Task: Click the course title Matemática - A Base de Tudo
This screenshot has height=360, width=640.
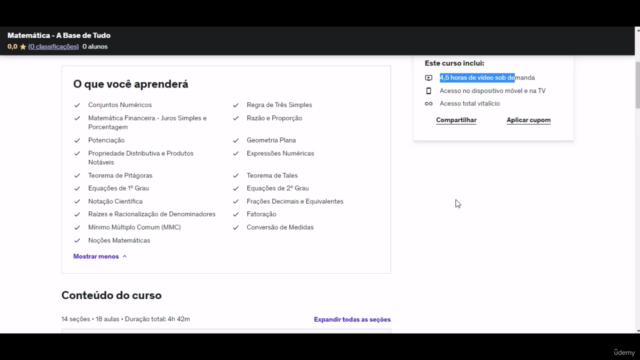Action: pyautogui.click(x=59, y=36)
